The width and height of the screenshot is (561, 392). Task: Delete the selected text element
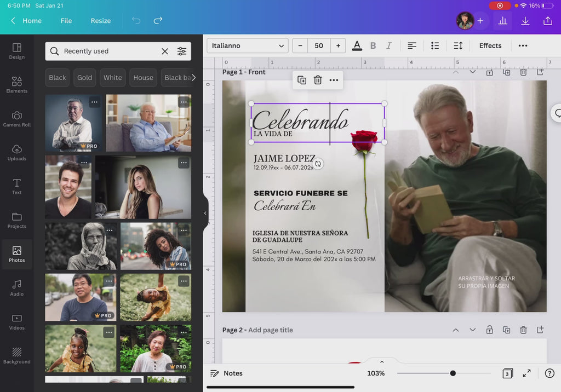318,80
